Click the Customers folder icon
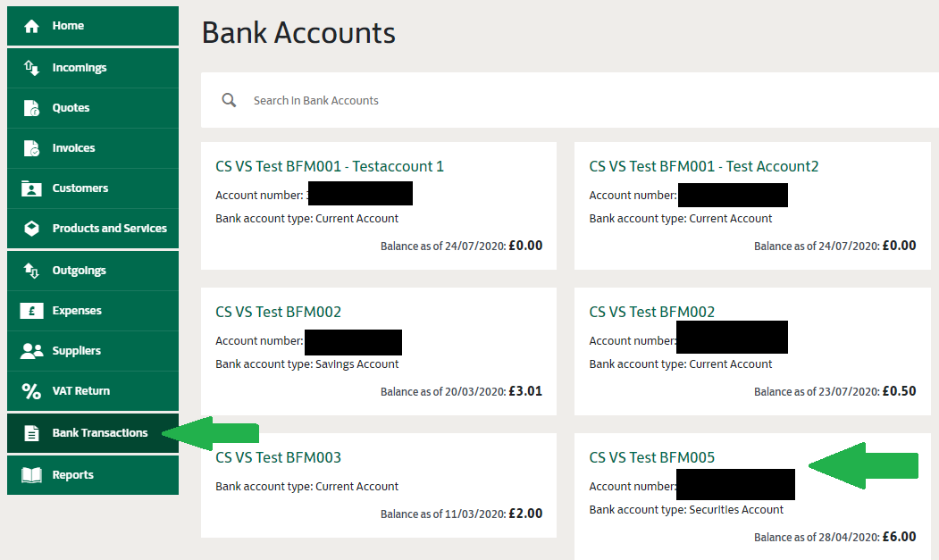The height and width of the screenshot is (560, 939). [x=32, y=188]
